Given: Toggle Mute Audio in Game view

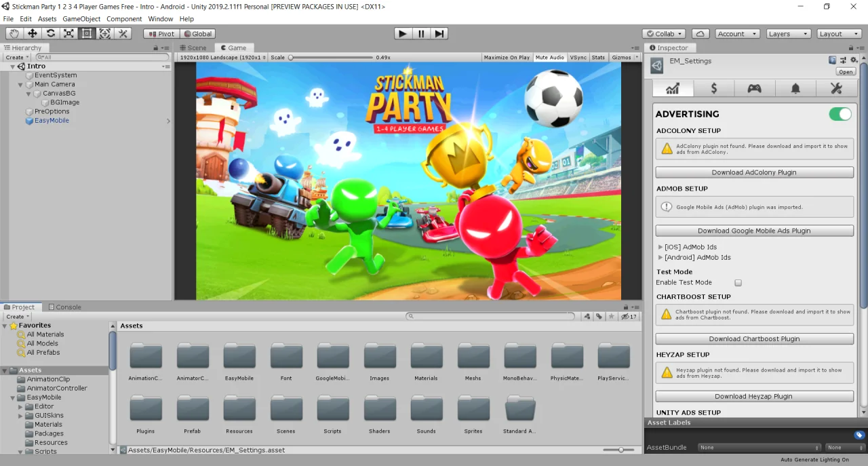Looking at the screenshot, I should [549, 58].
